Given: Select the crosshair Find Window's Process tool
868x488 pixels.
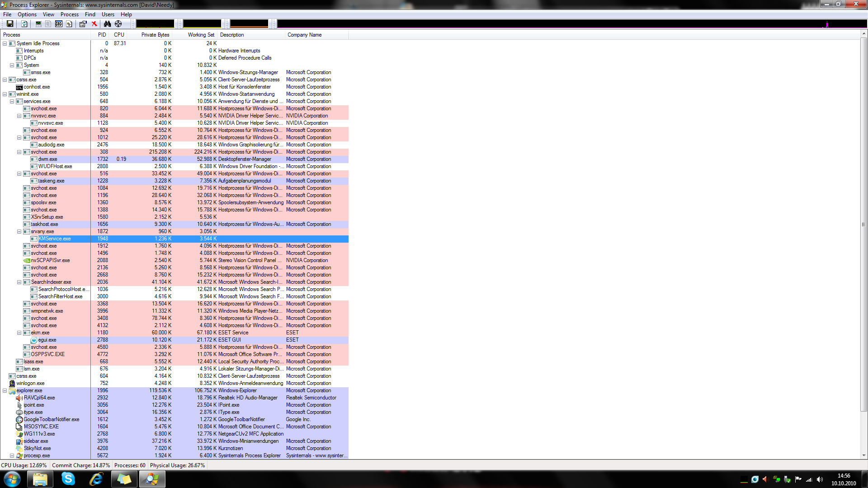Looking at the screenshot, I should pyautogui.click(x=118, y=24).
